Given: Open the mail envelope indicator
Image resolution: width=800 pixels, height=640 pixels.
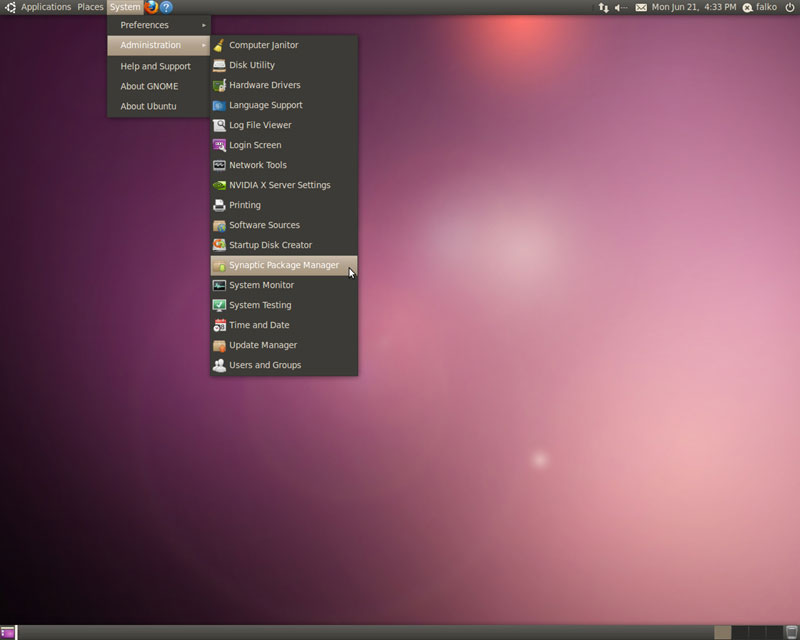Looking at the screenshot, I should click(x=641, y=7).
